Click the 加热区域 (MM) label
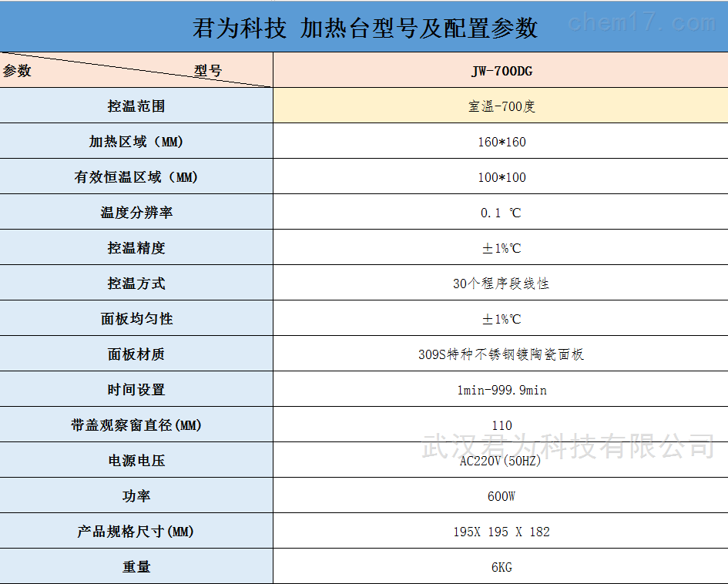This screenshot has width=728, height=584. tap(136, 142)
